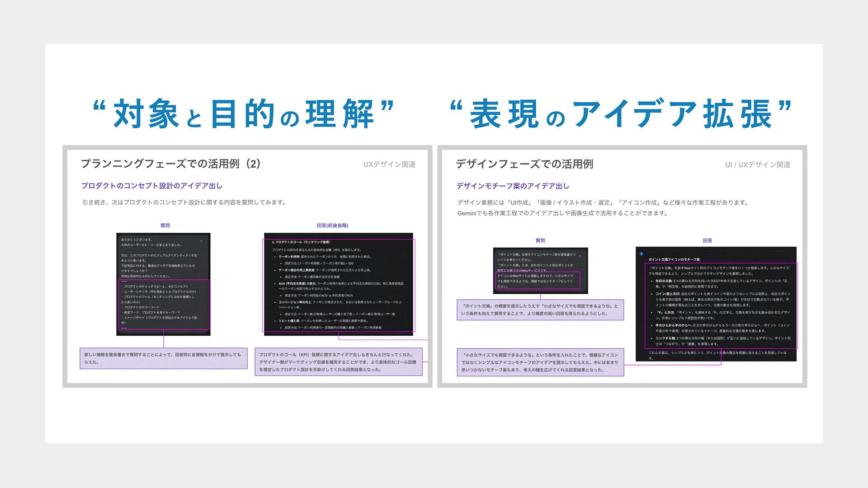Collapse the ポイント交換 question prompt chevron
868x488 pixels.
coord(580,256)
